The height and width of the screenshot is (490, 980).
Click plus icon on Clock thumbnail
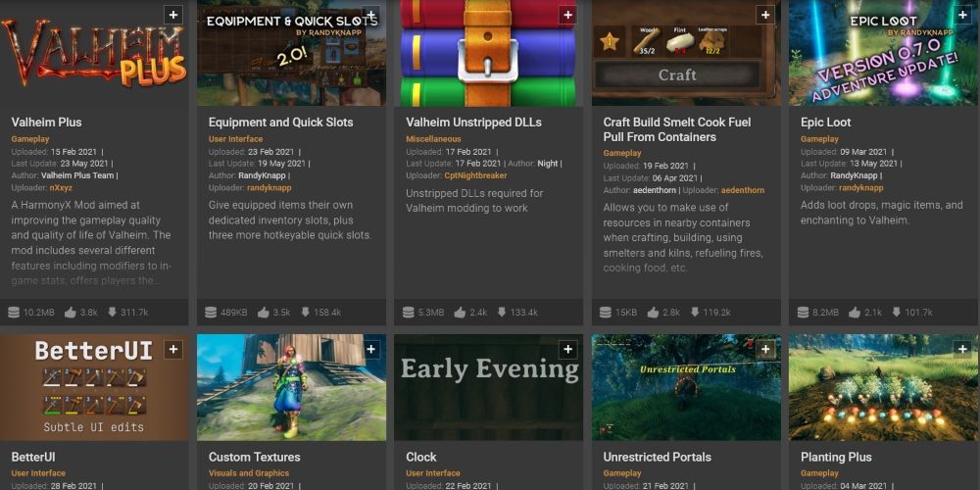click(x=567, y=350)
